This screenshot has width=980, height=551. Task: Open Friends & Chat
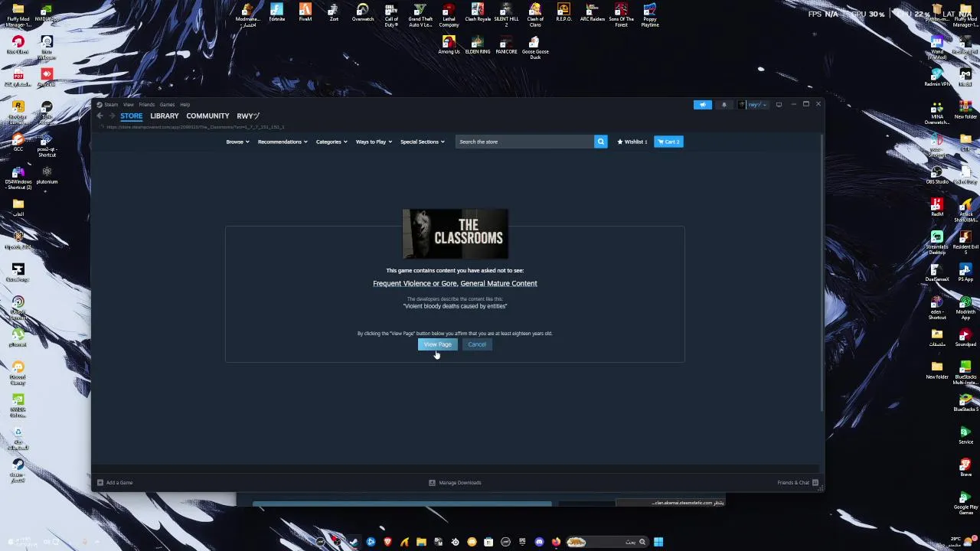[798, 483]
